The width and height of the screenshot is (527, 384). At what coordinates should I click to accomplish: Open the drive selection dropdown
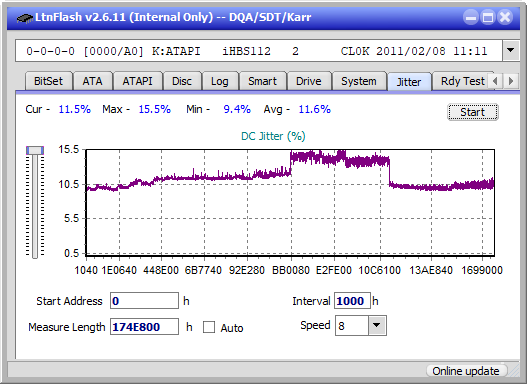click(x=511, y=51)
